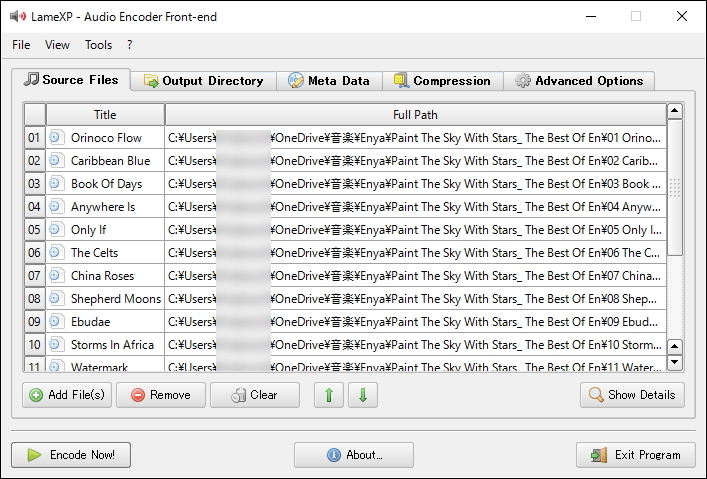Viewport: 707px width, 479px height.
Task: Click full path of 07 China Roses
Action: click(x=415, y=276)
